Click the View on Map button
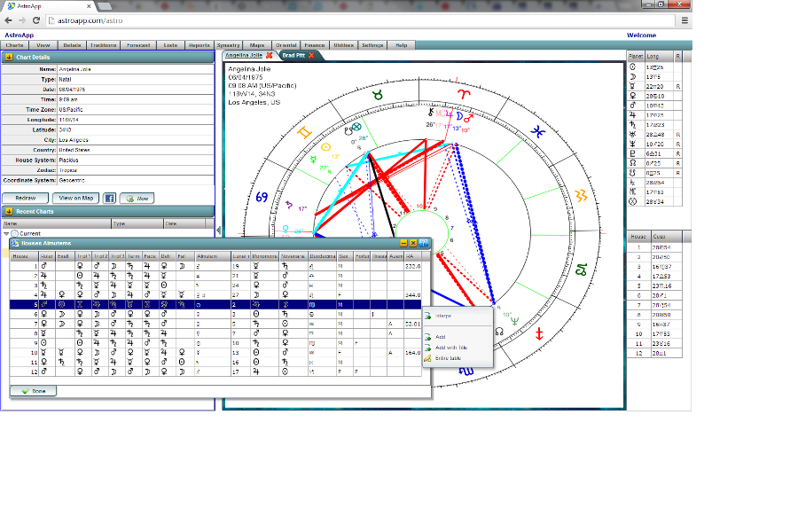This screenshot has height=532, width=798. [x=75, y=198]
